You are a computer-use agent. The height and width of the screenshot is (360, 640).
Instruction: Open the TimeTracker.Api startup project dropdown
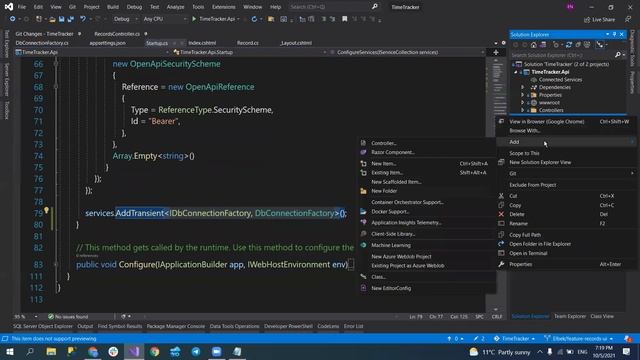(x=238, y=19)
